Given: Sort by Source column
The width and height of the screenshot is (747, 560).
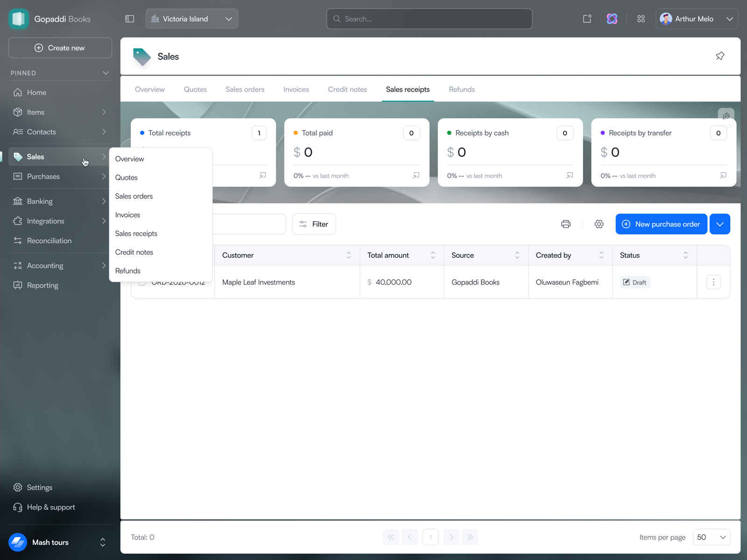Looking at the screenshot, I should 517,255.
